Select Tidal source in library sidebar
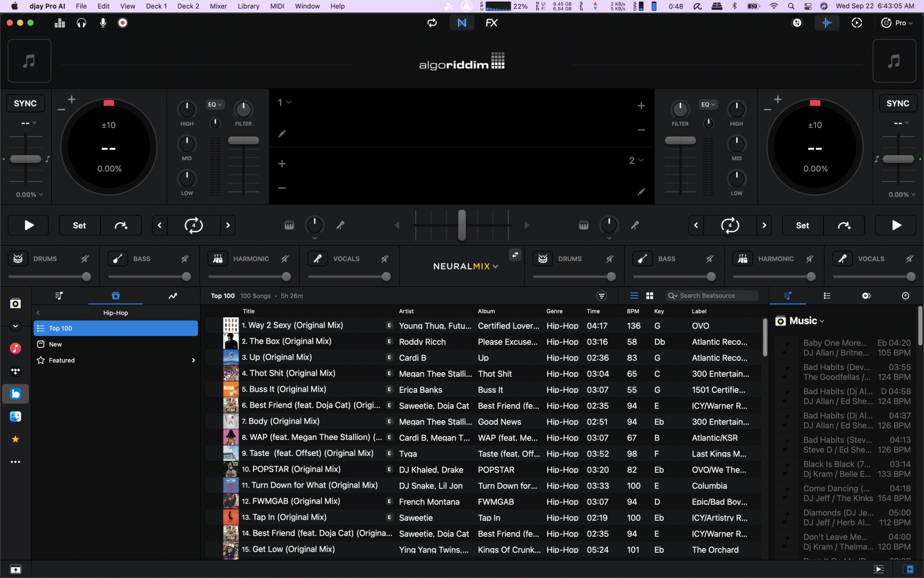 [16, 371]
